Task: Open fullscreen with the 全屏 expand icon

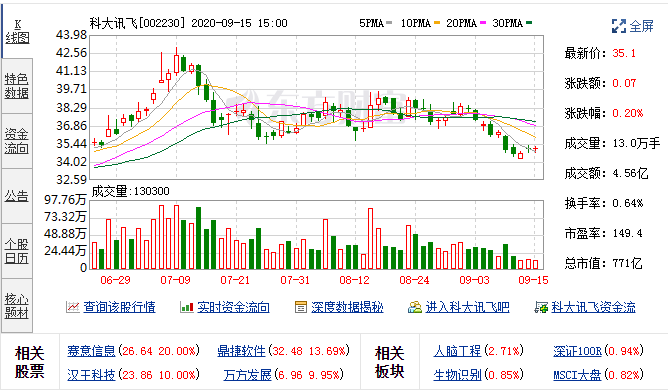Action: 619,26
